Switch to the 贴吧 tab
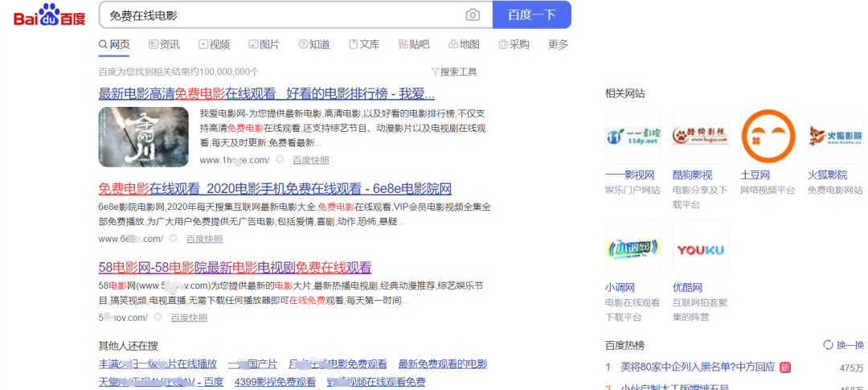This screenshot has width=868, height=390. (414, 44)
